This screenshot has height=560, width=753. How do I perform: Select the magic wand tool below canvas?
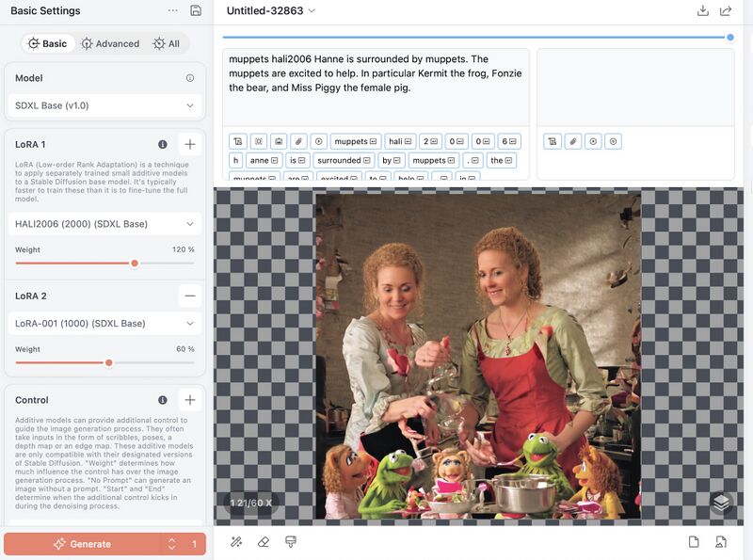tap(236, 541)
